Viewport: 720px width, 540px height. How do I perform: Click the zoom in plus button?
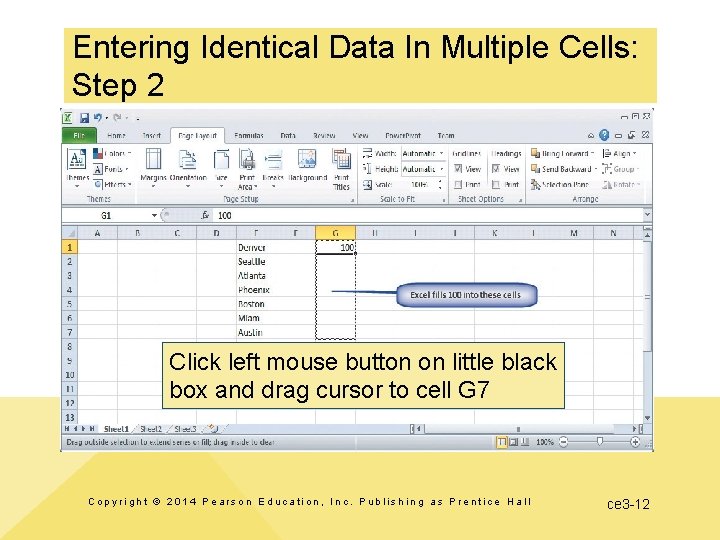click(x=635, y=442)
